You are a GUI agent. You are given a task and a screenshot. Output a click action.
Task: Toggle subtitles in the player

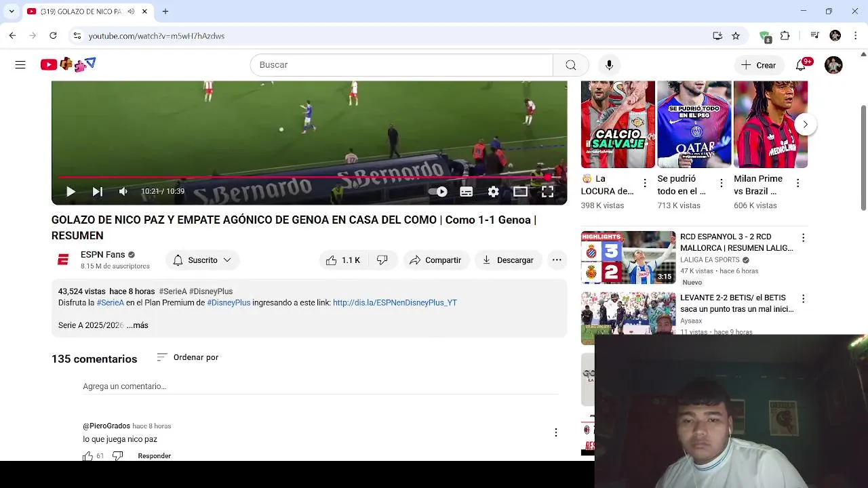466,192
